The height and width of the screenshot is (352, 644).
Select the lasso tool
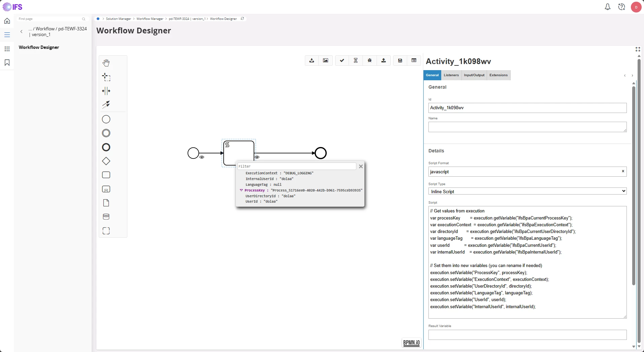(x=106, y=77)
